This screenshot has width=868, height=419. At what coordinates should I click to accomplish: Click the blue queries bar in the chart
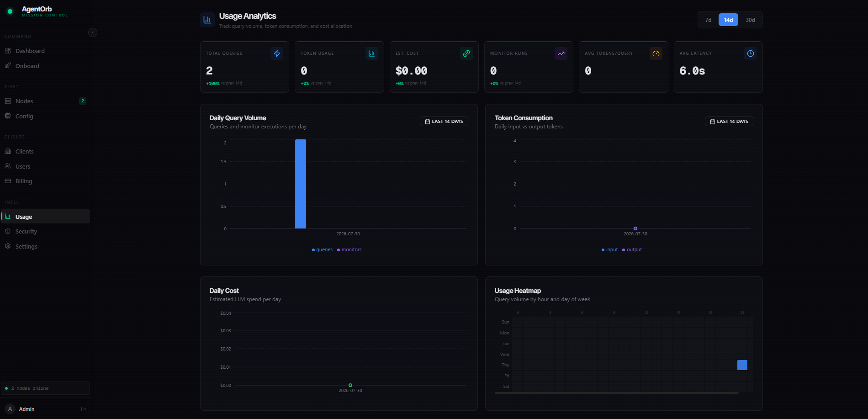point(301,184)
